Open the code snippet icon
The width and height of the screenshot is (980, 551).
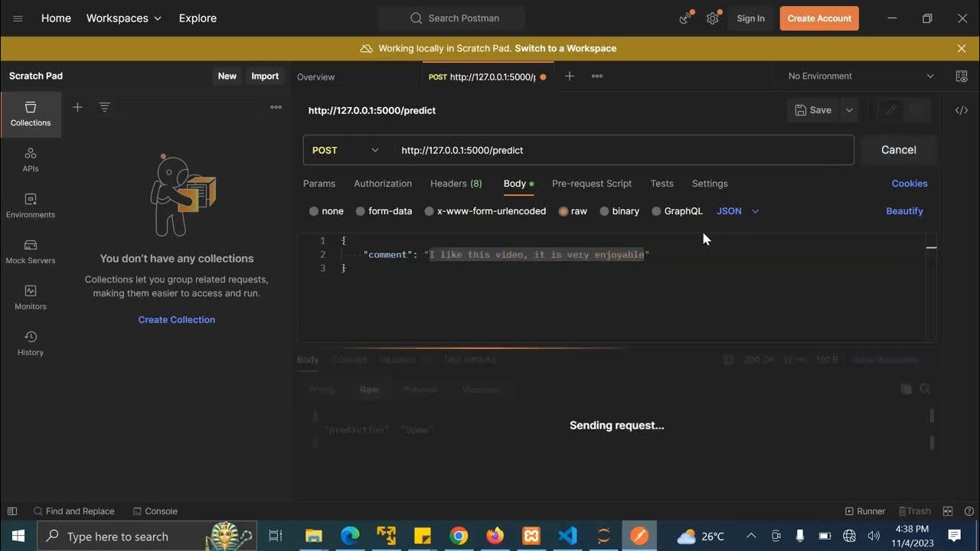pyautogui.click(x=962, y=110)
